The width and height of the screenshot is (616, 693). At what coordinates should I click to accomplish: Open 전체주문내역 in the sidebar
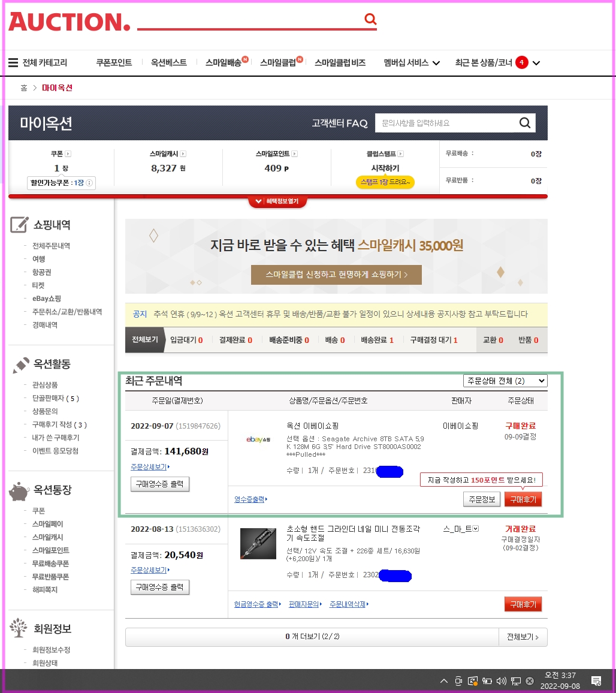tap(52, 246)
